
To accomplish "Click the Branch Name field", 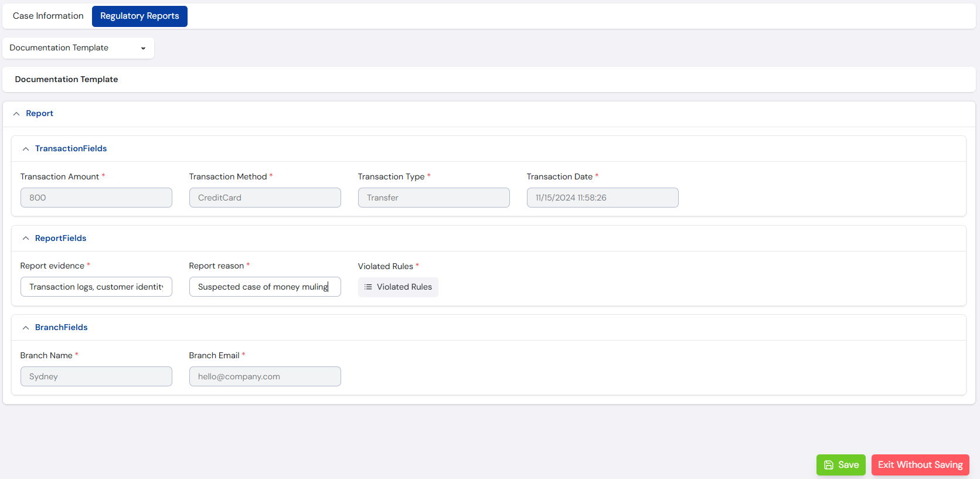I will (x=96, y=376).
